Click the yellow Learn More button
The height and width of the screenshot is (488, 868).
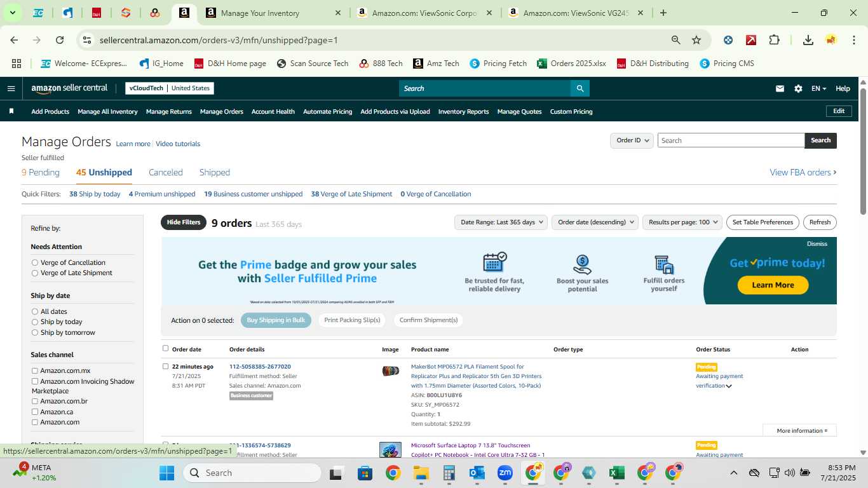pos(773,285)
